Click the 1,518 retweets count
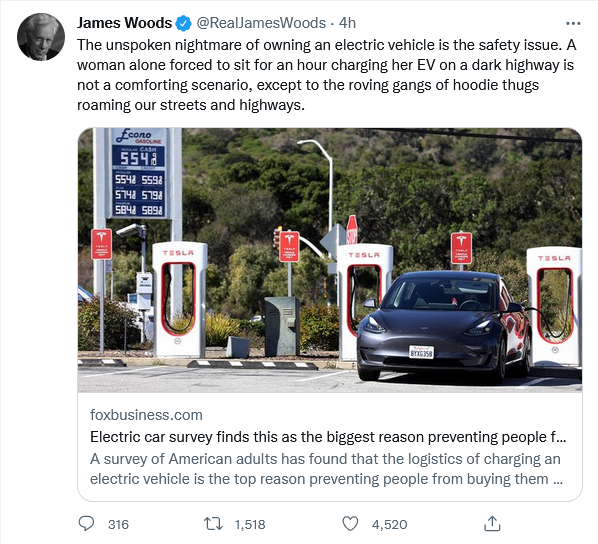This screenshot has width=598, height=544. pyautogui.click(x=250, y=525)
